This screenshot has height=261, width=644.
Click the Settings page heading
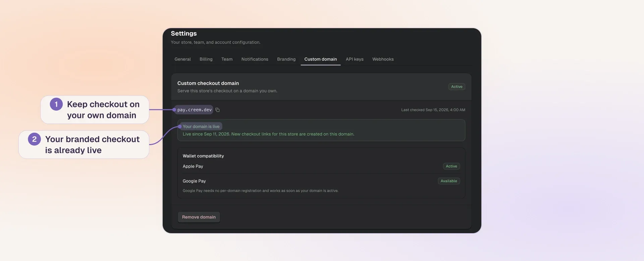184,34
